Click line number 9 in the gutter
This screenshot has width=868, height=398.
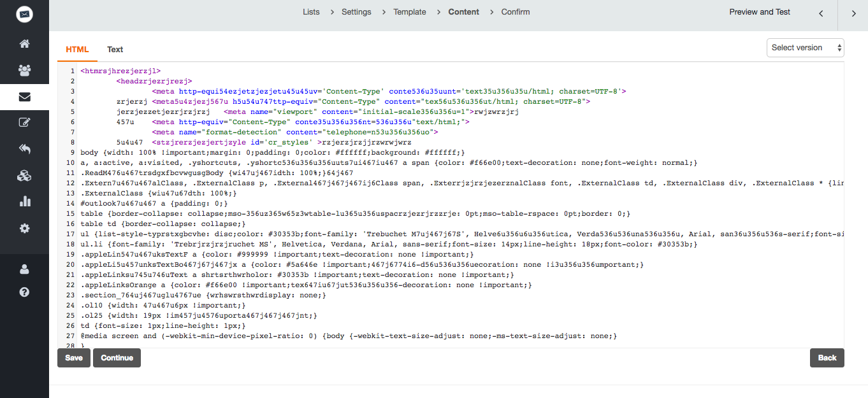pyautogui.click(x=73, y=153)
